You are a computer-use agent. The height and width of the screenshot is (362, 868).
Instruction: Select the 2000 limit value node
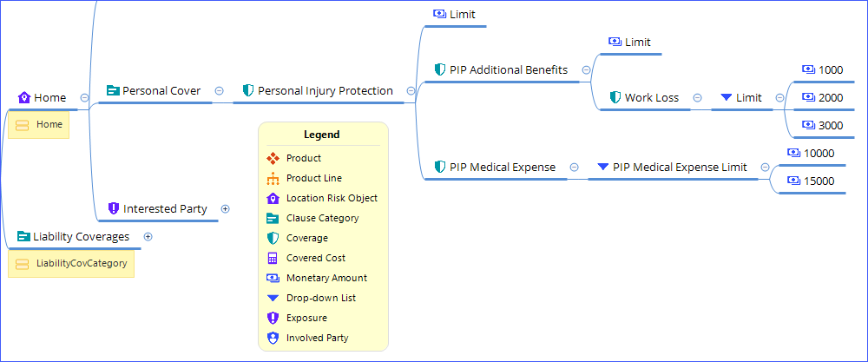pos(830,97)
